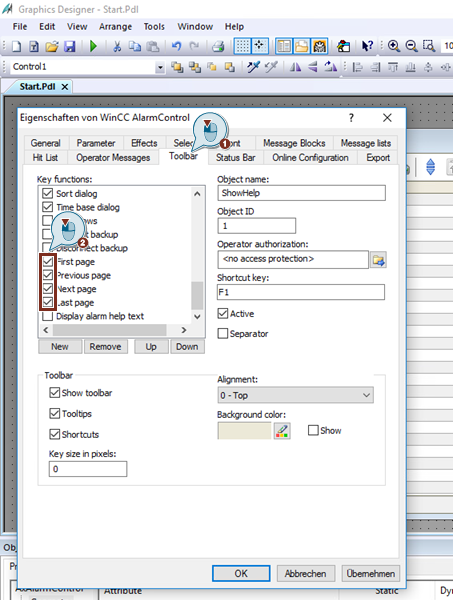453x600 pixels.
Task: Click the Bring to front layer icon
Action: 177,67
